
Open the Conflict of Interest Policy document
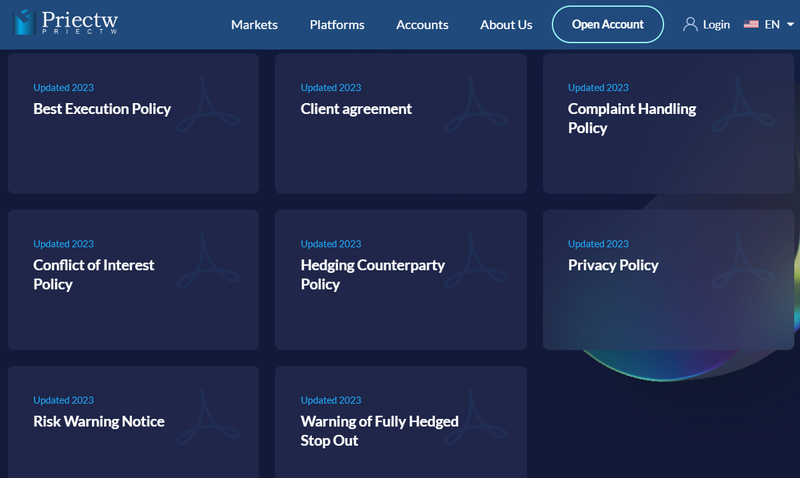pyautogui.click(x=93, y=274)
